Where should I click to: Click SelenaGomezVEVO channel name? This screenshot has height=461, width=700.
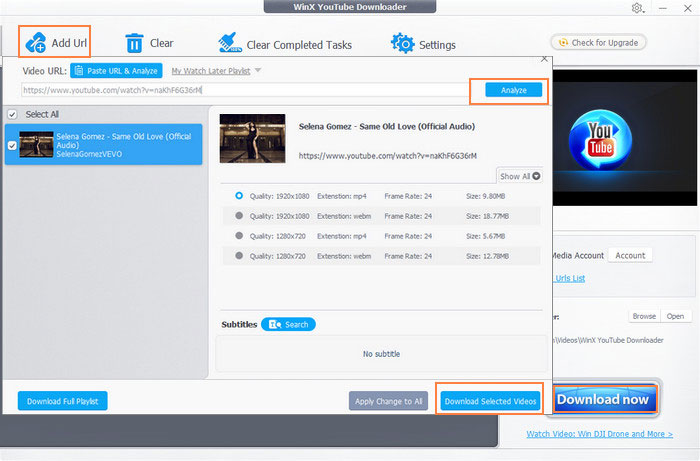[89, 154]
